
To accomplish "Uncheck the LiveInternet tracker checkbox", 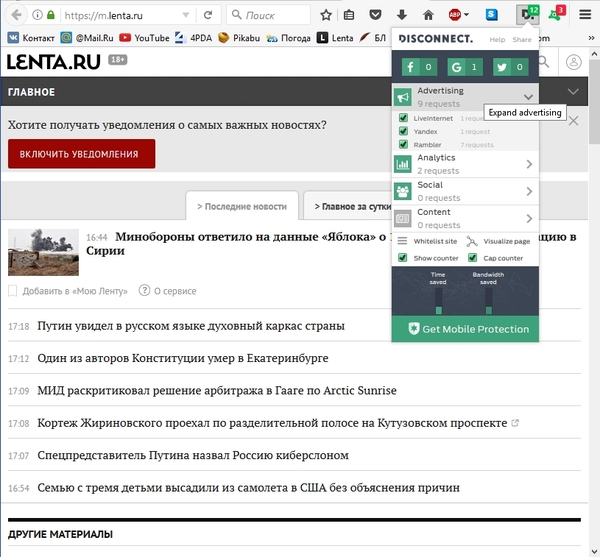I will pos(402,119).
